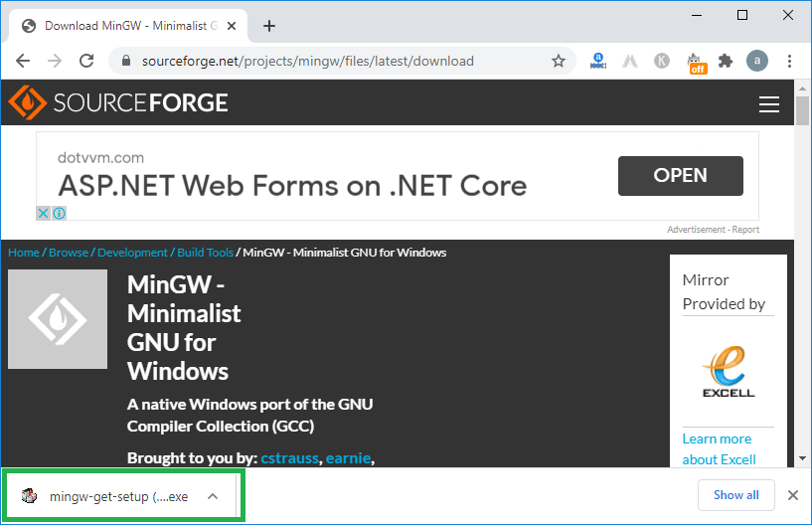
Task: Reload the page with the refresh icon
Action: point(86,62)
